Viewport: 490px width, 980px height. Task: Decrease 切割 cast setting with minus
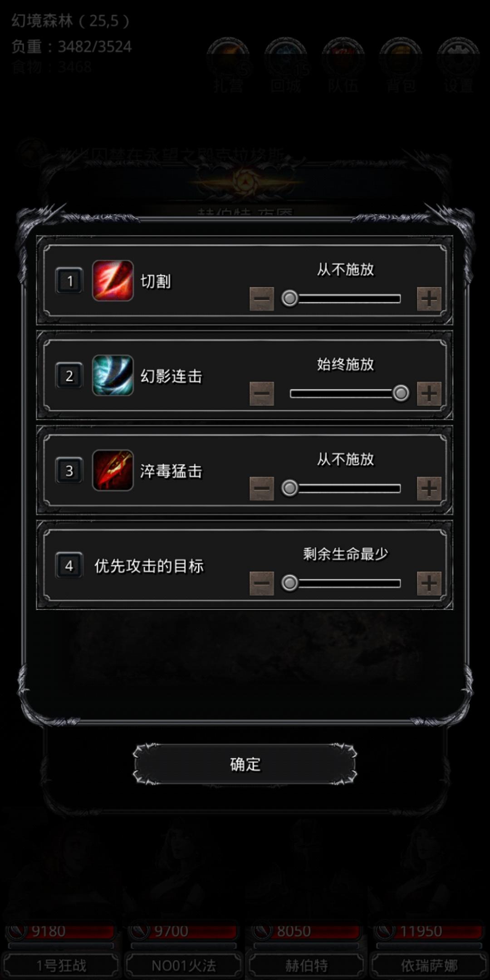pos(262,299)
